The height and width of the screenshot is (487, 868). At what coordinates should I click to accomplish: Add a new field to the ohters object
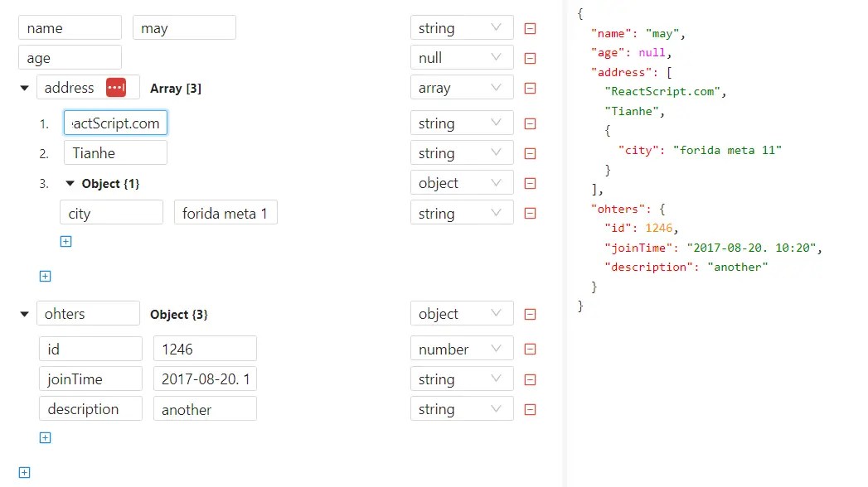45,437
